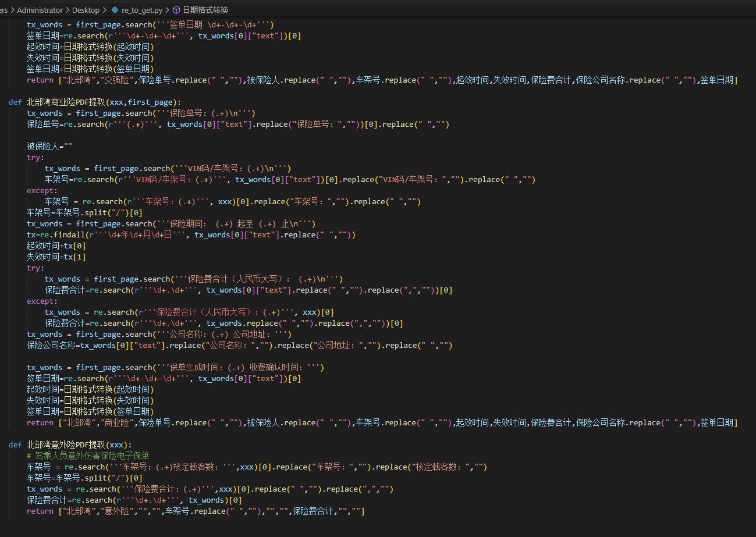Click the 车架号=re.search VIN码/车架号 line
This screenshot has width=756, height=537.
tap(290, 179)
